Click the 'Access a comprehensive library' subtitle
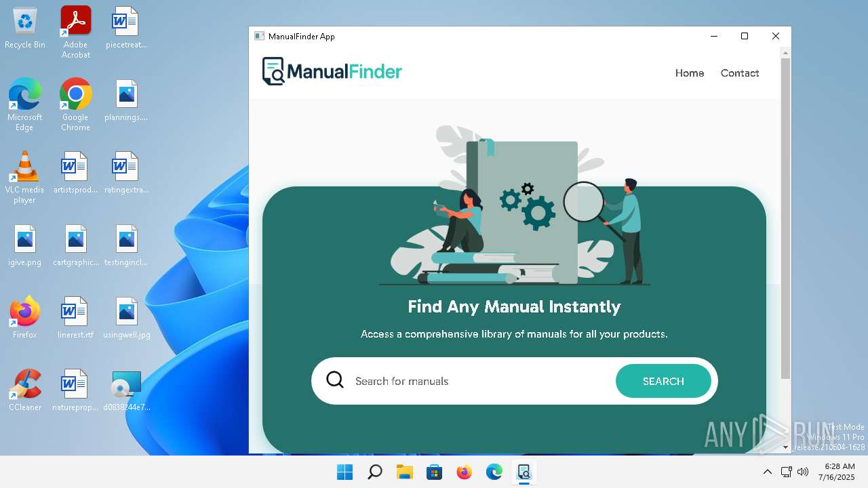Viewport: 868px width, 488px height. pyautogui.click(x=514, y=334)
